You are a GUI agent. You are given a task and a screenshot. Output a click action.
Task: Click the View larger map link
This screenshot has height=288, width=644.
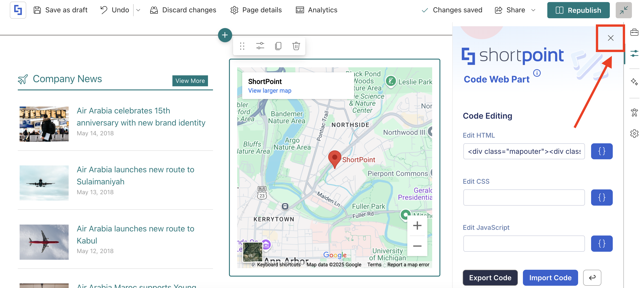270,91
